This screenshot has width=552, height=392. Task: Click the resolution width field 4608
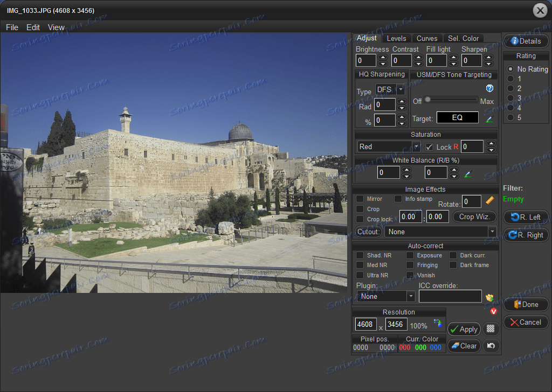366,324
